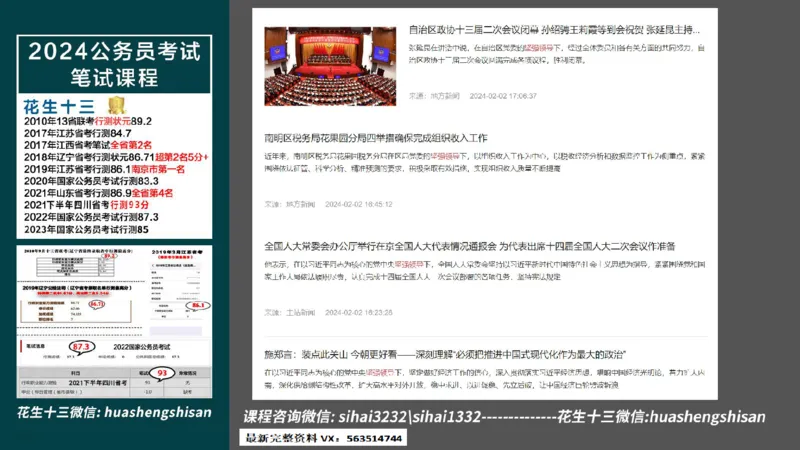Click the 地方新闻 source under 南明区税务局 article
This screenshot has height=450, width=800.
[x=300, y=204]
